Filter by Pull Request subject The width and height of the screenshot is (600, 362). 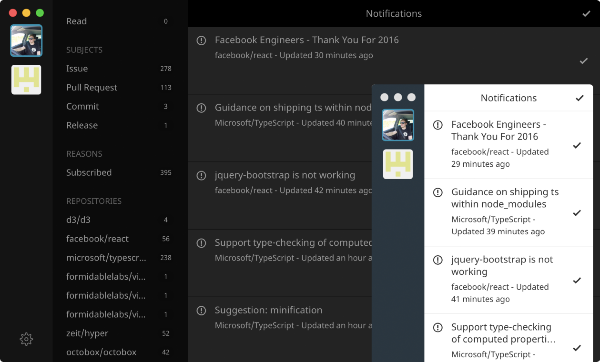tap(119, 88)
